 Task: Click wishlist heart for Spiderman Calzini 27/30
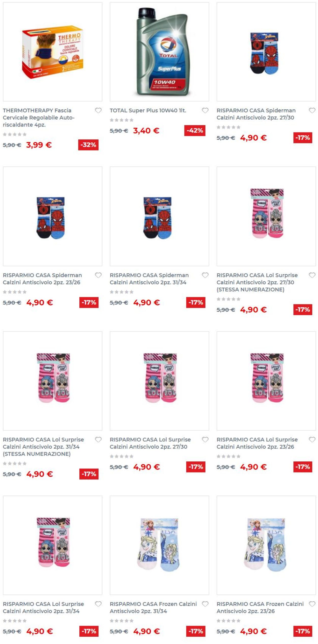click(x=312, y=110)
